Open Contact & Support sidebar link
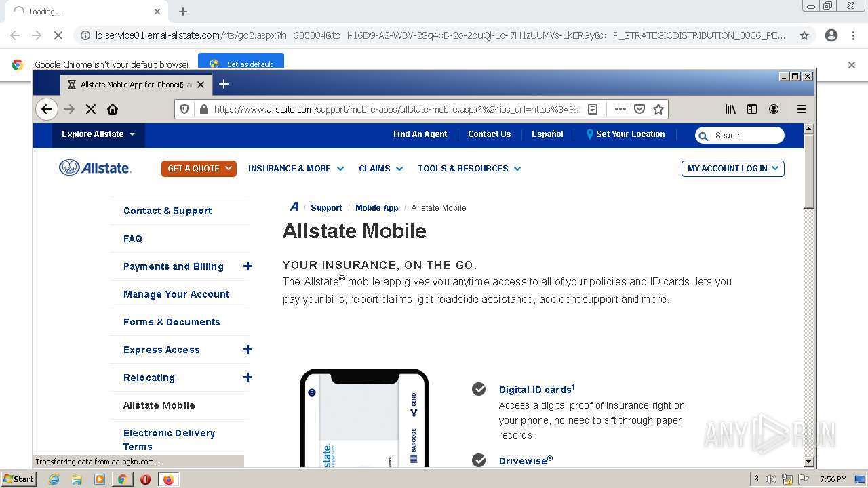Viewport: 868px width, 488px height. (167, 211)
